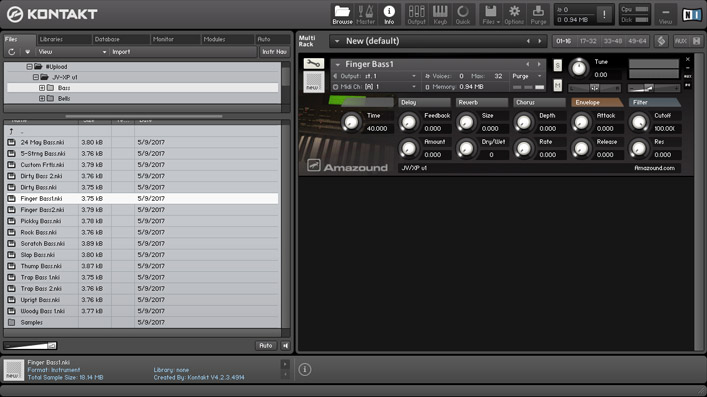Enable the Auto button in the browser

266,346
